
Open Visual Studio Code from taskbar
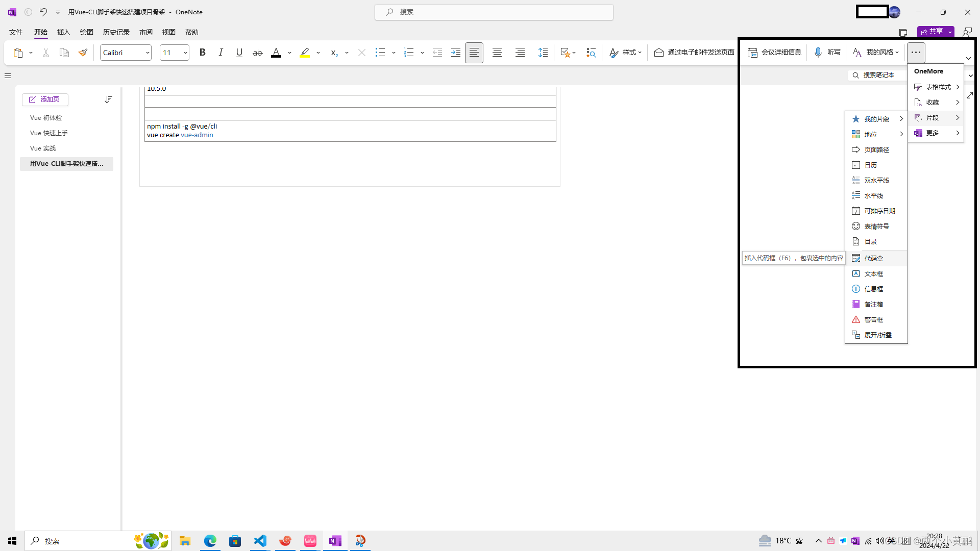pyautogui.click(x=260, y=541)
